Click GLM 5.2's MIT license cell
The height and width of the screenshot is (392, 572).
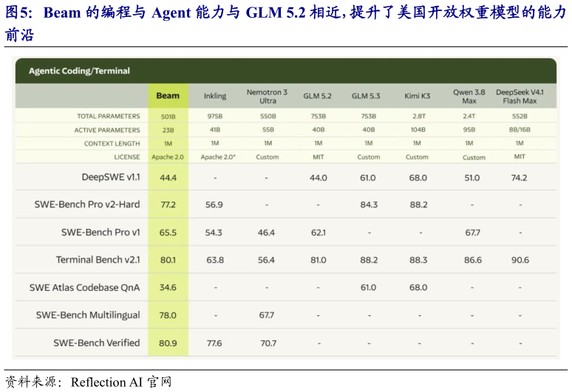[319, 157]
